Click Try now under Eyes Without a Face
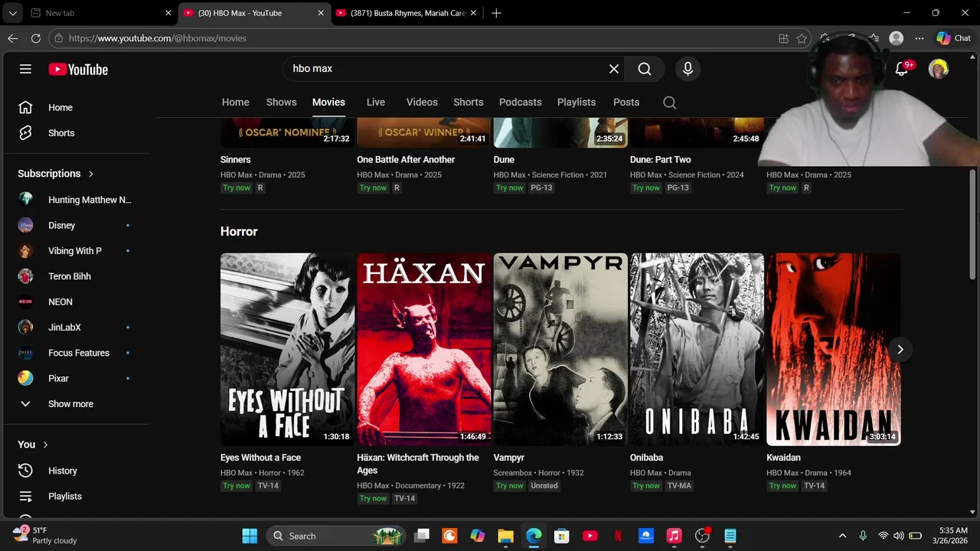Image resolution: width=980 pixels, height=551 pixels. click(237, 486)
